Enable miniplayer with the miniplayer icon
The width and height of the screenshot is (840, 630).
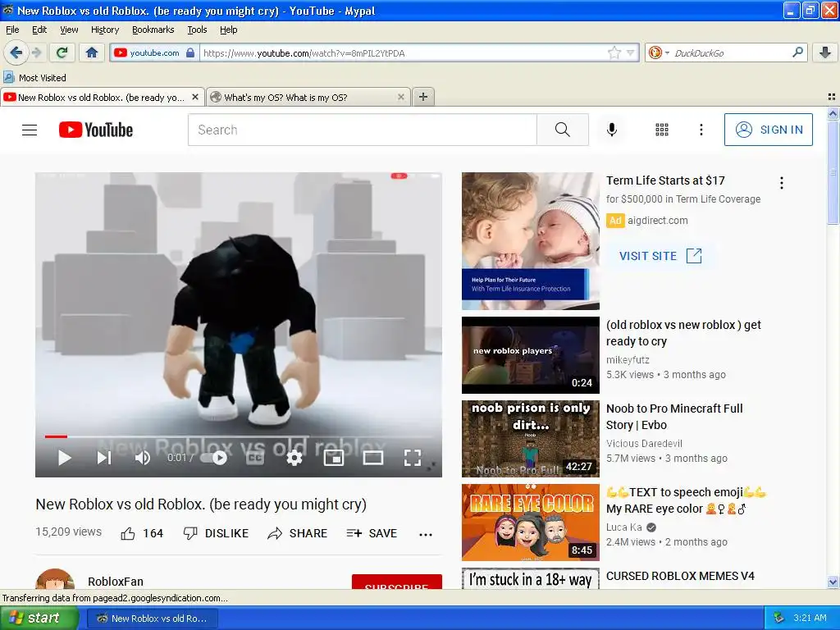click(334, 458)
